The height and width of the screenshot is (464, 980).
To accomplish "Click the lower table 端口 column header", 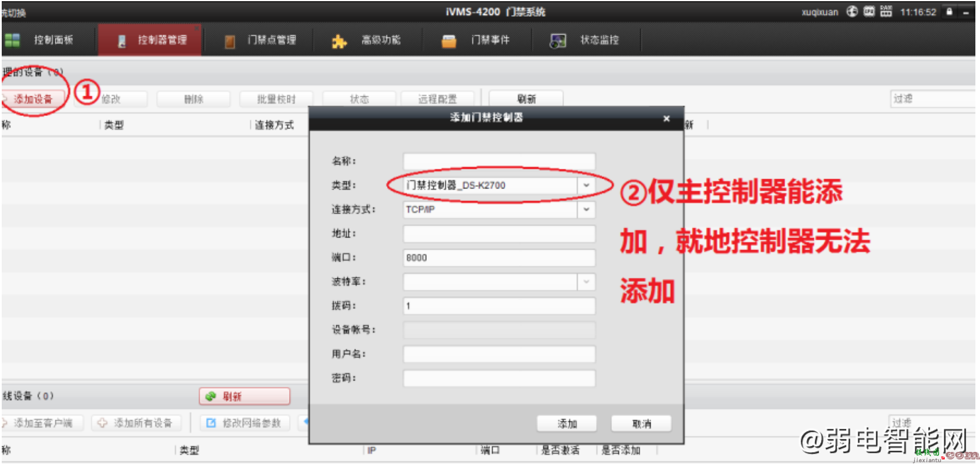I will (490, 450).
